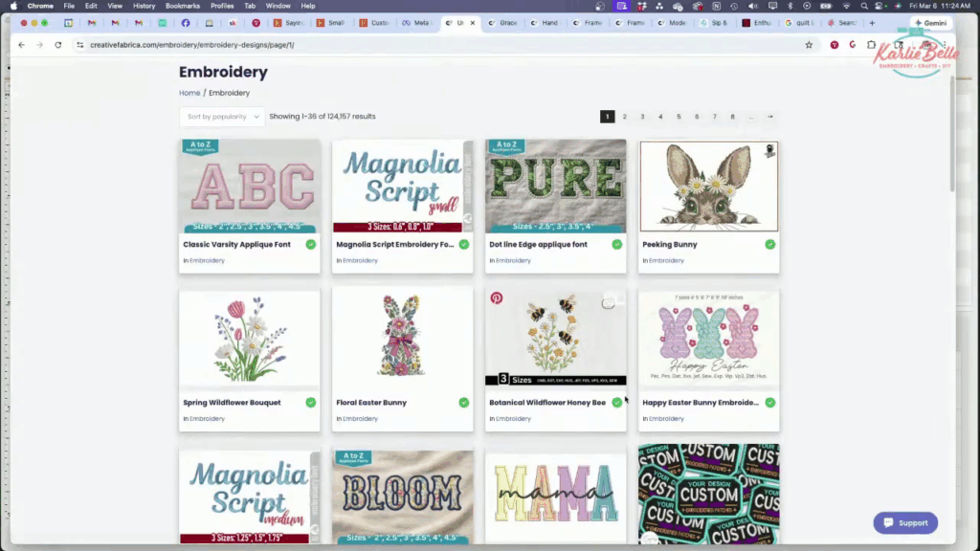
Task: Open the Facebook pinned tab
Action: point(186,23)
